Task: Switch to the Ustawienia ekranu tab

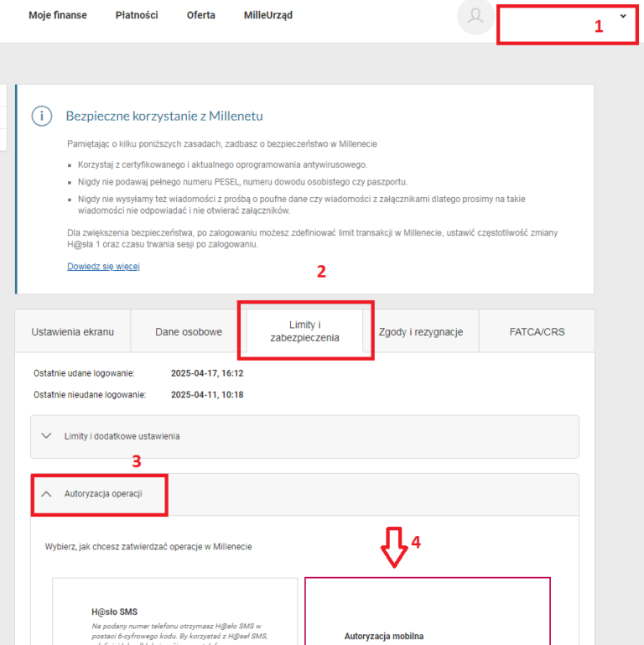Action: 72,331
